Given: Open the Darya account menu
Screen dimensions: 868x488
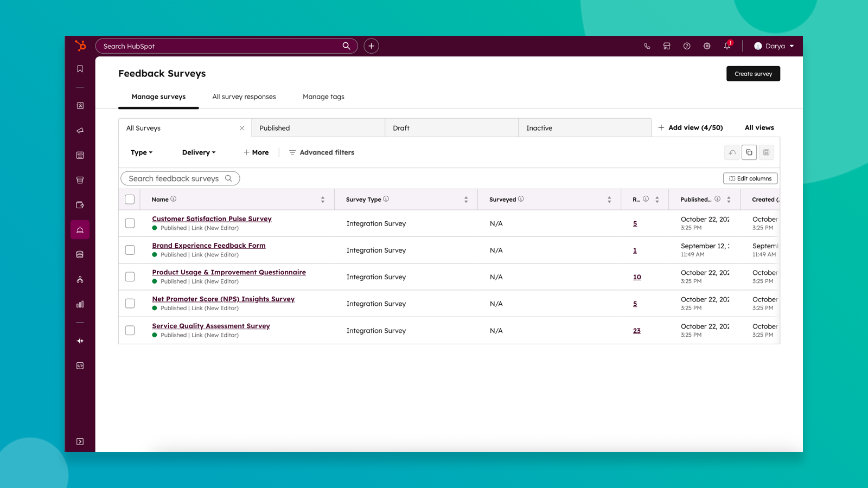Looking at the screenshot, I should [774, 46].
